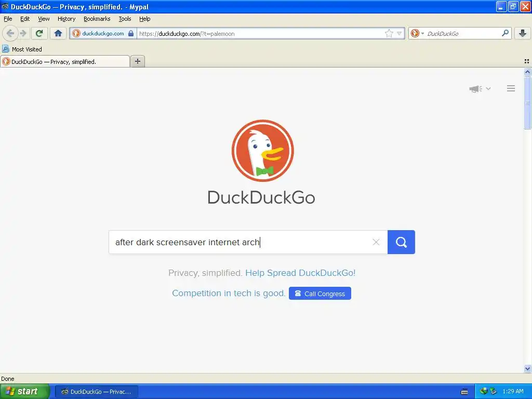Screen dimensions: 532x399
Task: Open the DuckDuckGo hamburger menu
Action: coord(511,88)
